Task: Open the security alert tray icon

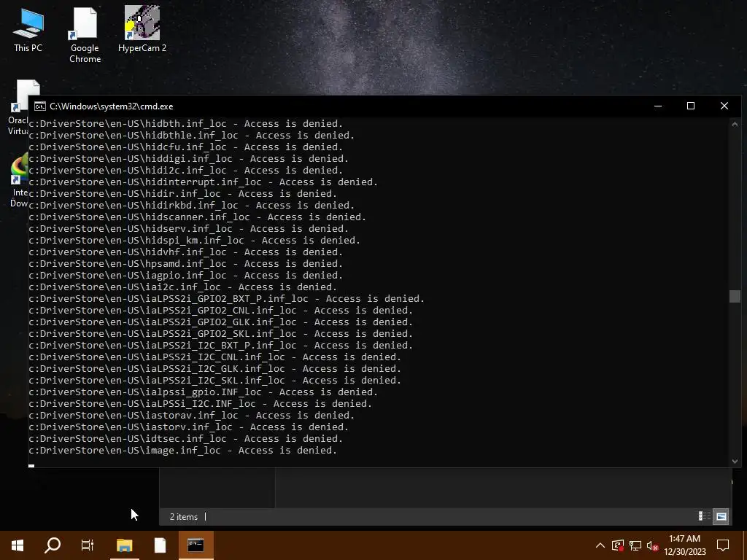Action: pos(618,545)
